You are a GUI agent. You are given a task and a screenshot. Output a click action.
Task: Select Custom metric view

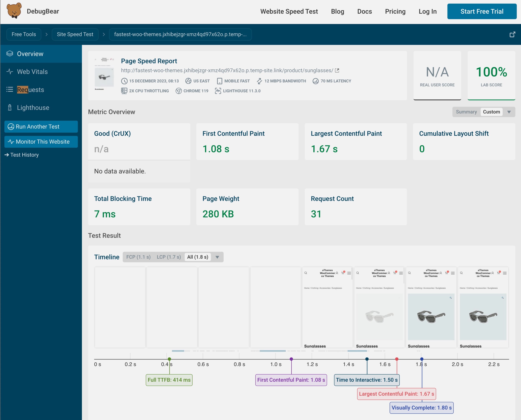click(x=491, y=112)
